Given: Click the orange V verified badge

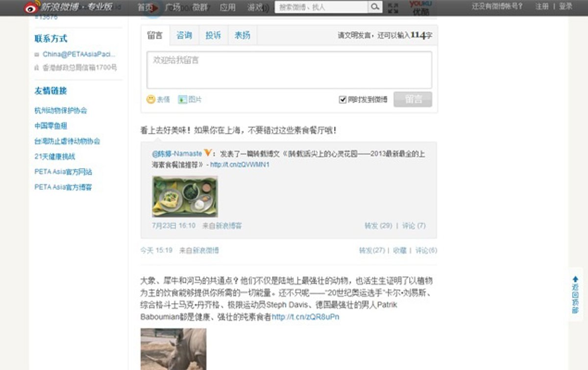Looking at the screenshot, I should pyautogui.click(x=208, y=153).
